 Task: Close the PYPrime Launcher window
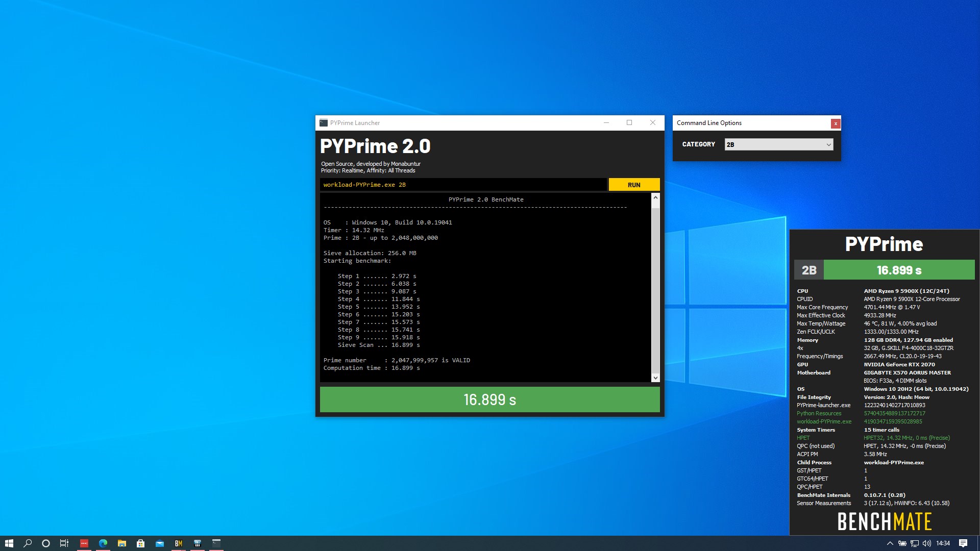point(653,123)
